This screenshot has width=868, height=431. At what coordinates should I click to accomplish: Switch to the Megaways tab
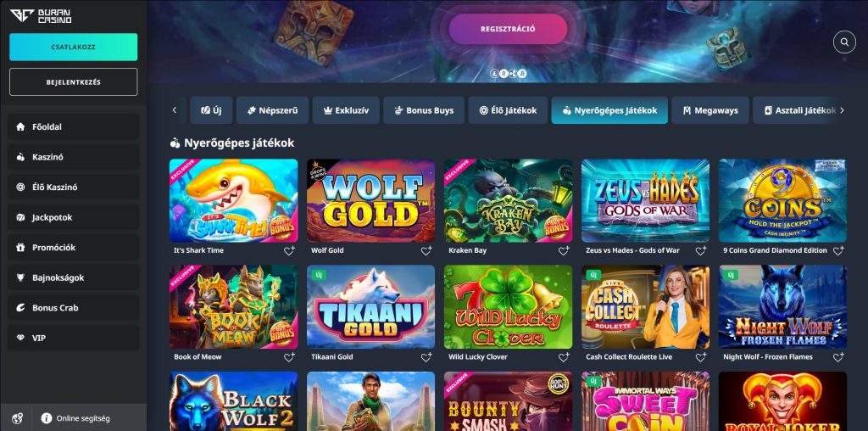710,110
